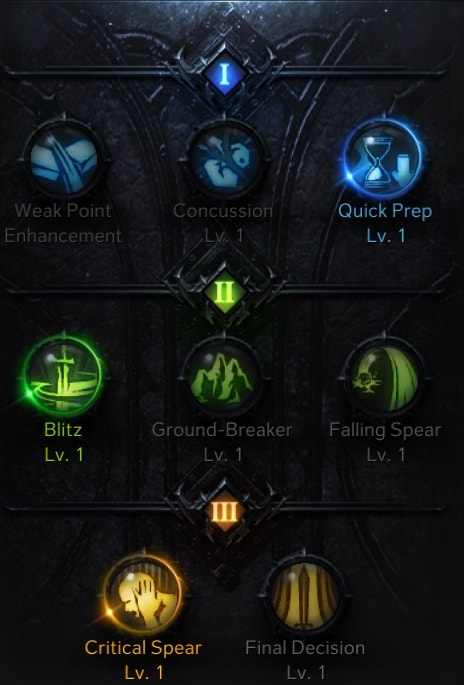Click the Quick Prep label text
The image size is (464, 685).
385,211
